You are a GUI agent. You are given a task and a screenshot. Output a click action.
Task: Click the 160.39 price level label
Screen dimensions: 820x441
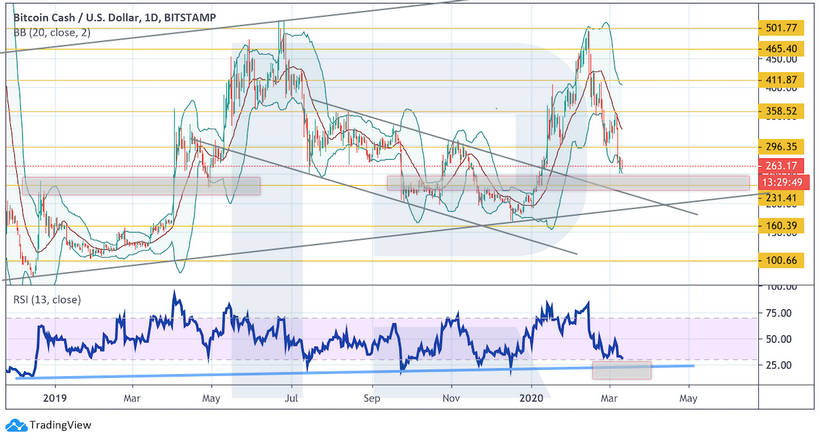pos(781,226)
